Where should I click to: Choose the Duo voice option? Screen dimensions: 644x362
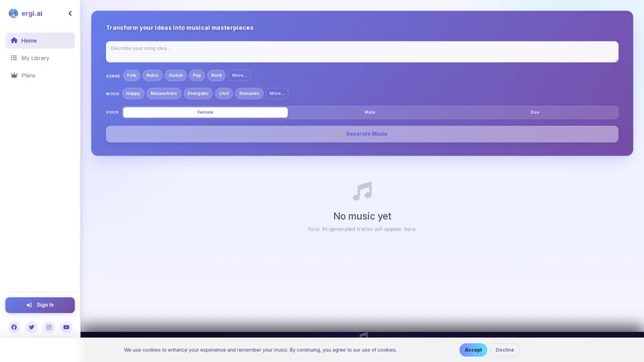tap(535, 112)
